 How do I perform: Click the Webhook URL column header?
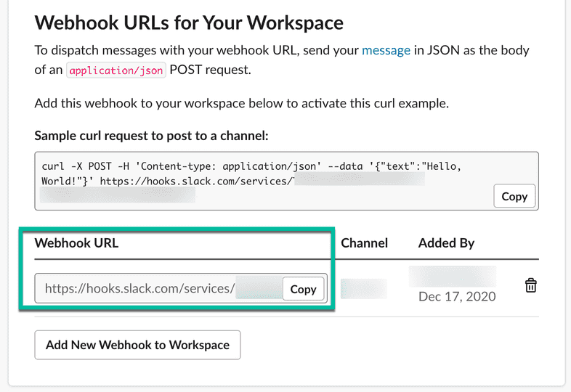76,243
